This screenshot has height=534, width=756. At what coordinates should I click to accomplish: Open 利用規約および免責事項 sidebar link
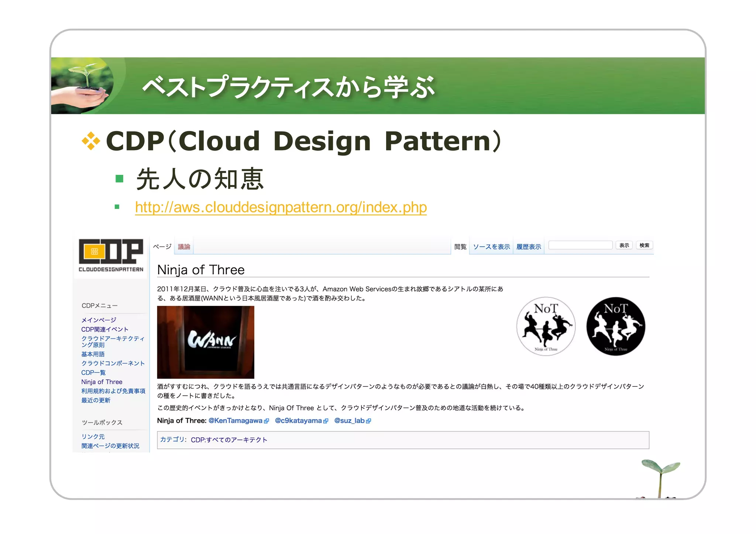point(113,391)
